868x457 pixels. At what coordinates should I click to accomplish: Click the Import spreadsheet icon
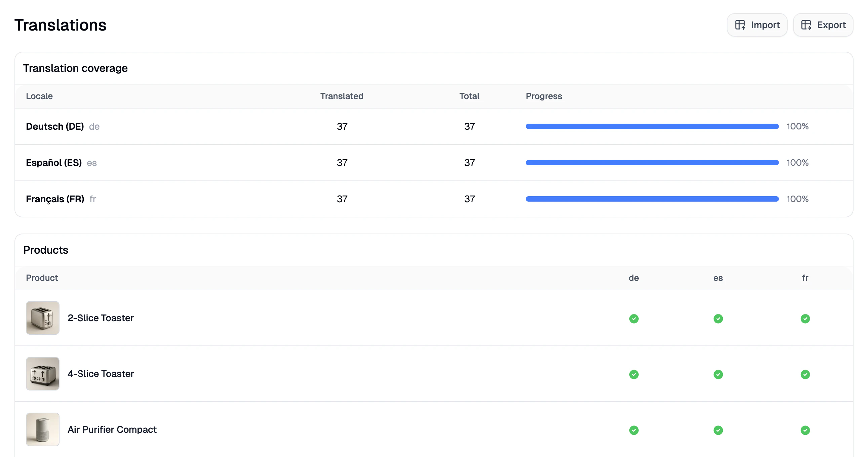coord(741,25)
